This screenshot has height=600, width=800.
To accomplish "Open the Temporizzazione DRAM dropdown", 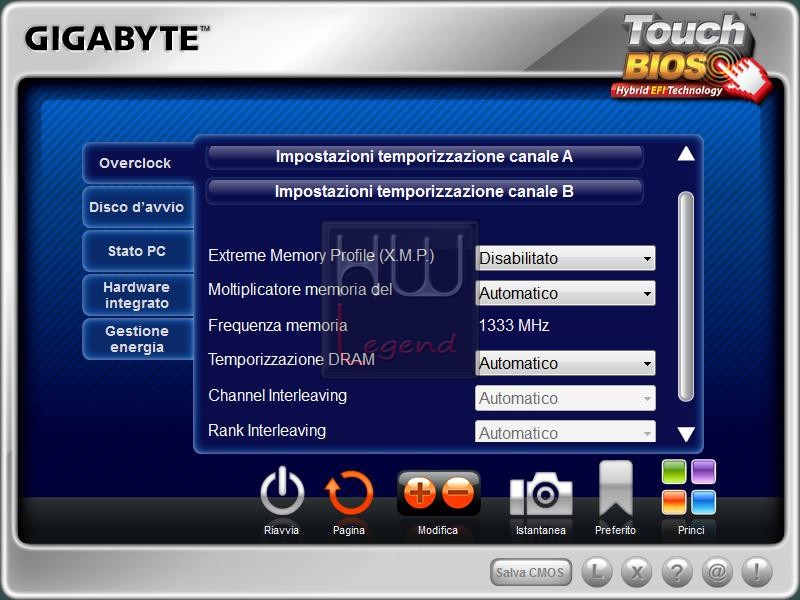I will point(565,363).
